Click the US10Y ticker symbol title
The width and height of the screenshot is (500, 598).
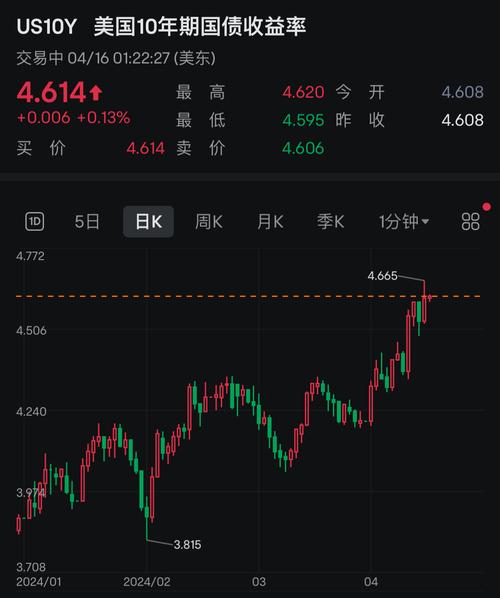(x=47, y=27)
